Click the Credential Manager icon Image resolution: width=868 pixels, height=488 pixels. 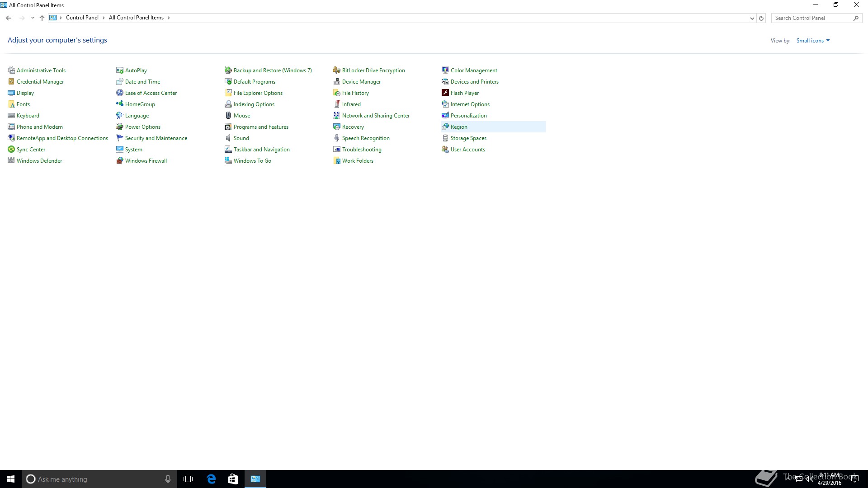click(11, 81)
